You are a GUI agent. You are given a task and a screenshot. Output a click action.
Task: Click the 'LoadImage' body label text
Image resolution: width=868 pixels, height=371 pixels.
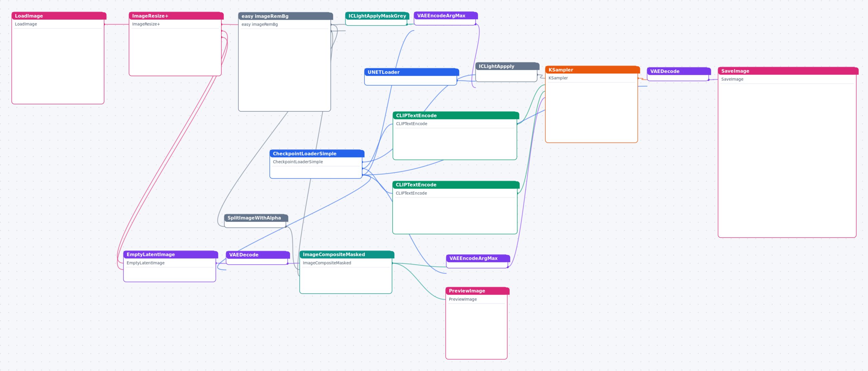point(26,24)
